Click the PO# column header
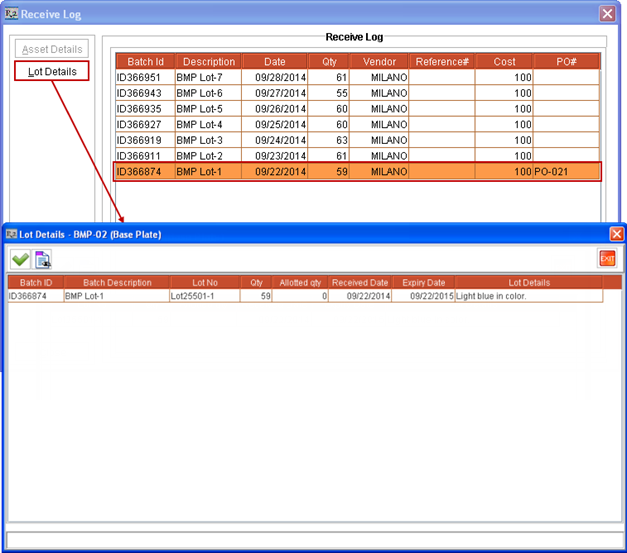627x553 pixels. 566,61
